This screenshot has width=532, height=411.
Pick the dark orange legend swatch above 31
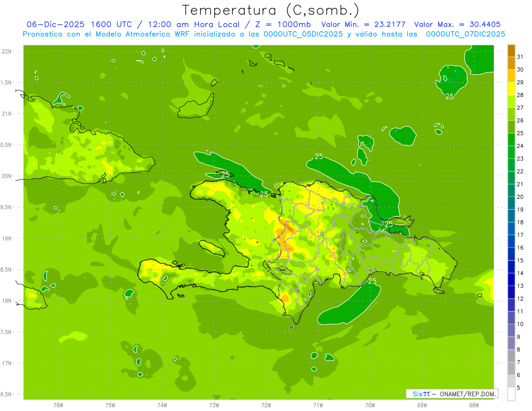pyautogui.click(x=511, y=51)
